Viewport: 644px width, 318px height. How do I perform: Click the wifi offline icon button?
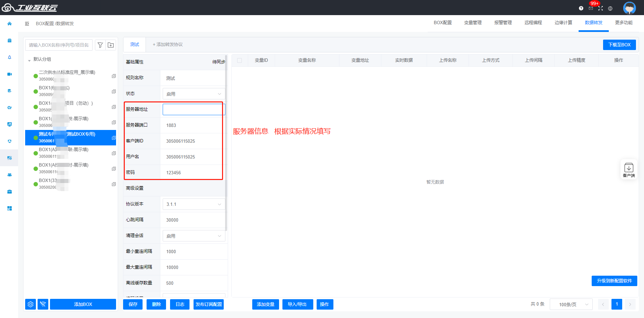point(43,304)
